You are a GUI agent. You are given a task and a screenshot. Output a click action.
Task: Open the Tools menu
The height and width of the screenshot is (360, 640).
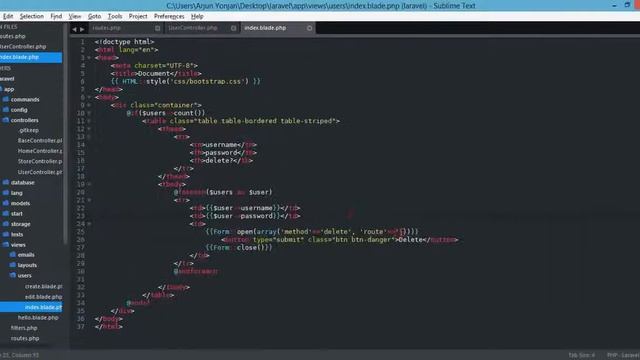(x=115, y=16)
